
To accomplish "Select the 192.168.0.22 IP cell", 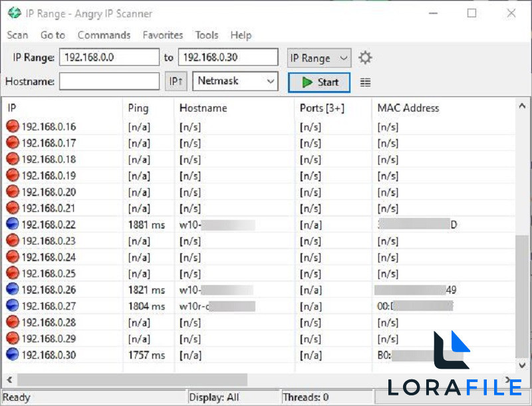I will click(x=49, y=225).
